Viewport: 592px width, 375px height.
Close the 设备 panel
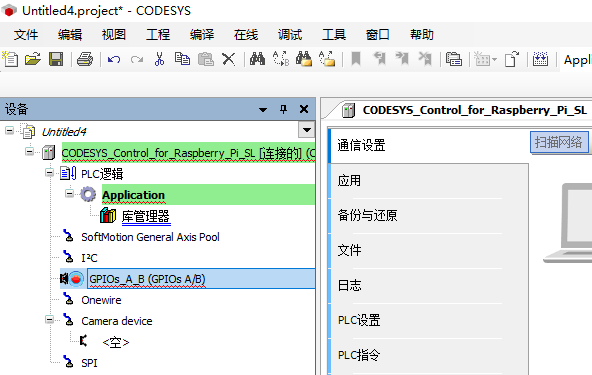304,109
